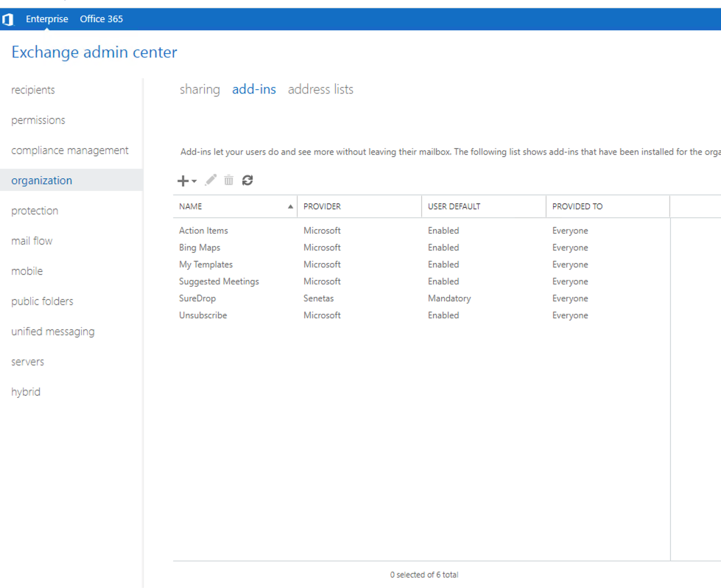Click the refresh icon in toolbar

(247, 180)
